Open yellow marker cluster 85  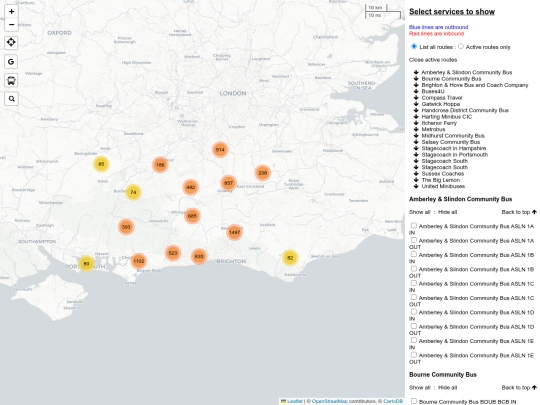coord(101,164)
